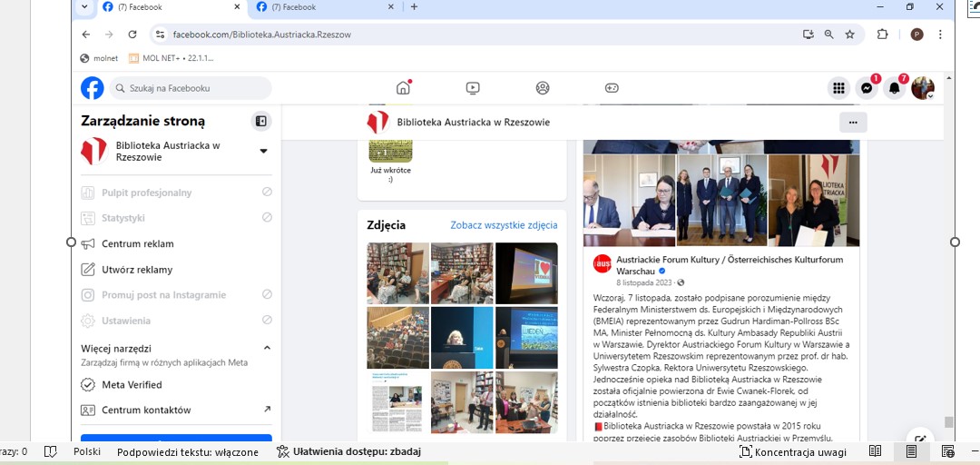Image resolution: width=980 pixels, height=465 pixels.
Task: Open Facebook Home feed icon
Action: (404, 88)
